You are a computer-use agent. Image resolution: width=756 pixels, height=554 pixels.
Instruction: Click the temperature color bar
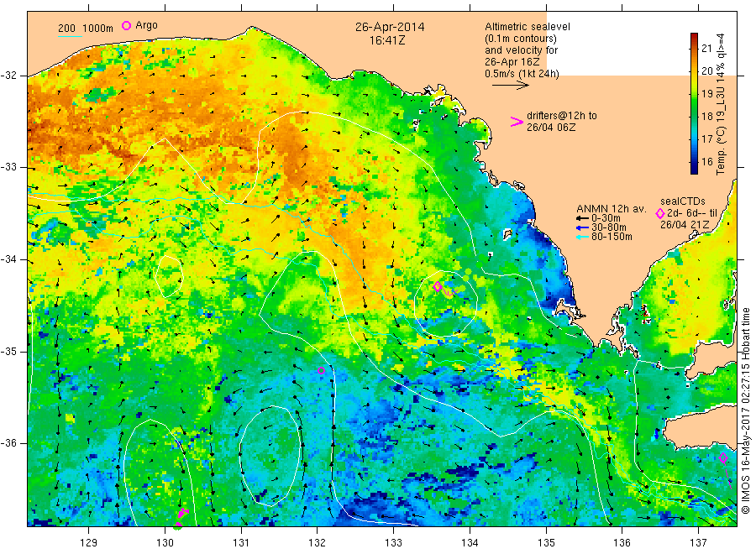[x=694, y=103]
